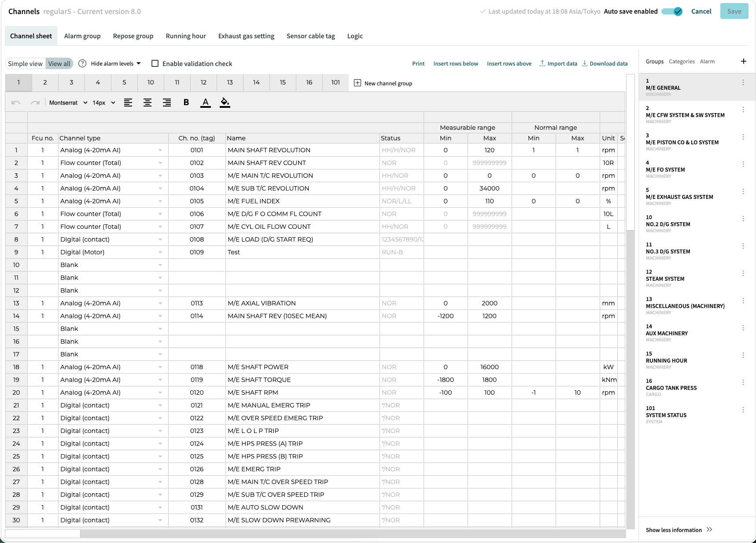Expand channel type dropdown for MAIN SHAFT REVOLUTION
The width and height of the screenshot is (756, 543).
coord(160,150)
